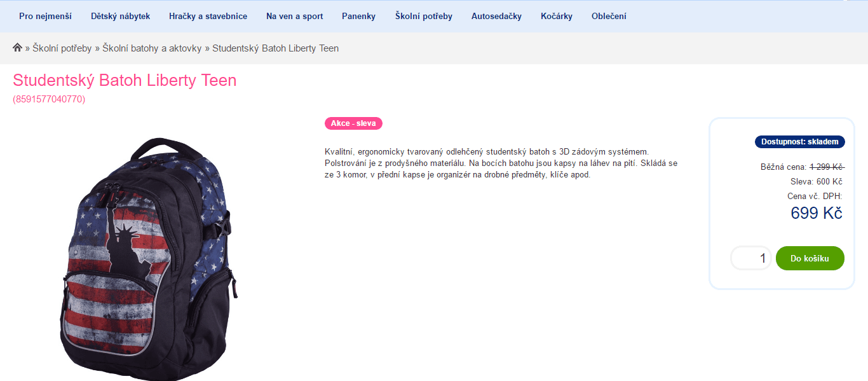868x381 pixels.
Task: Open the Oblečení menu item
Action: point(608,16)
